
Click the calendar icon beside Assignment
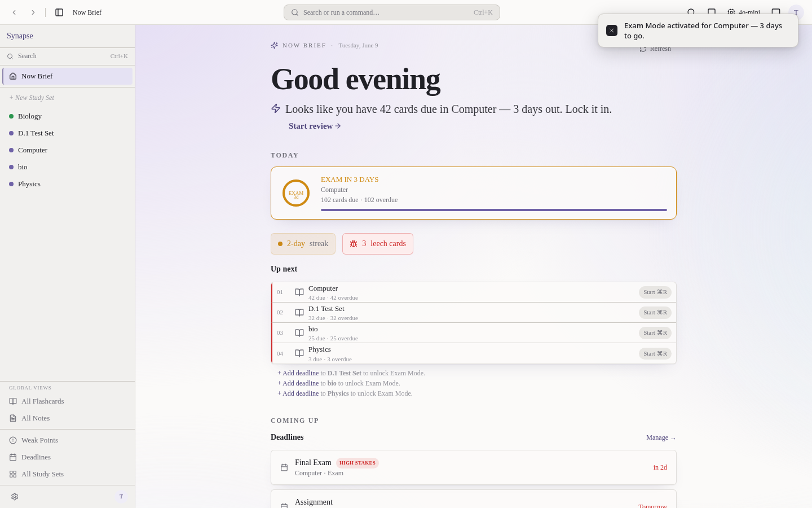[x=284, y=506]
